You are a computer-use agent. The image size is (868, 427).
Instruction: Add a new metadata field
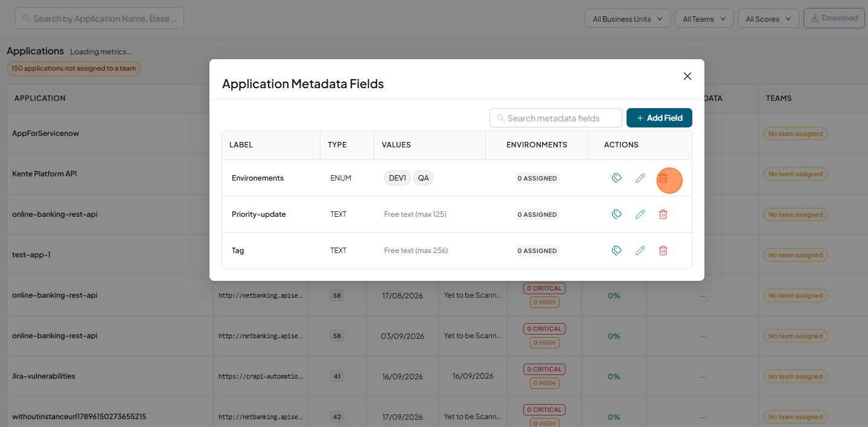tap(659, 118)
